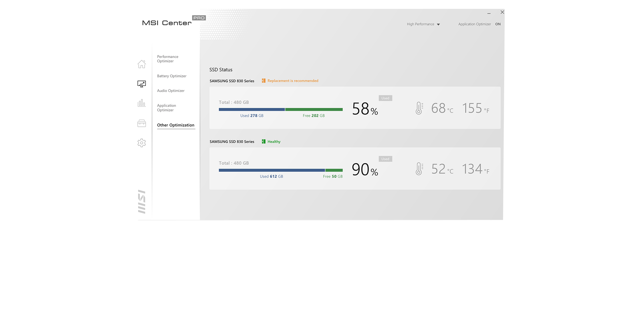Click the green Healthy status icon
The width and height of the screenshot is (644, 336).
[x=264, y=141]
